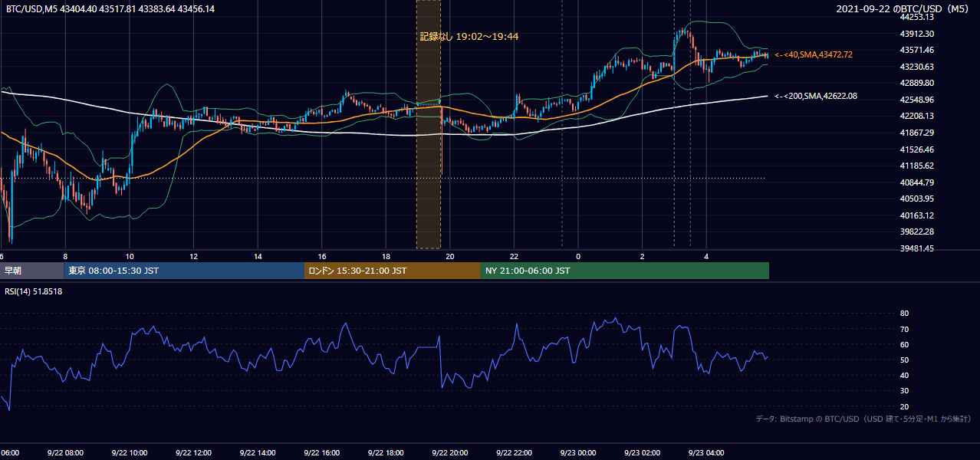Click RSI axis level 50
This screenshot has height=460, width=980.
coord(904,360)
